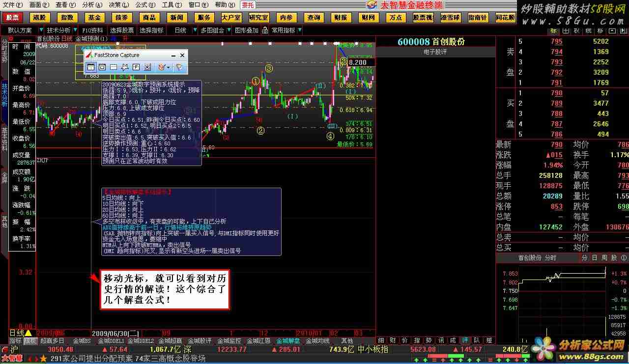Click 图形叠加 in the toolbar
This screenshot has width=629, height=364.
247,30
